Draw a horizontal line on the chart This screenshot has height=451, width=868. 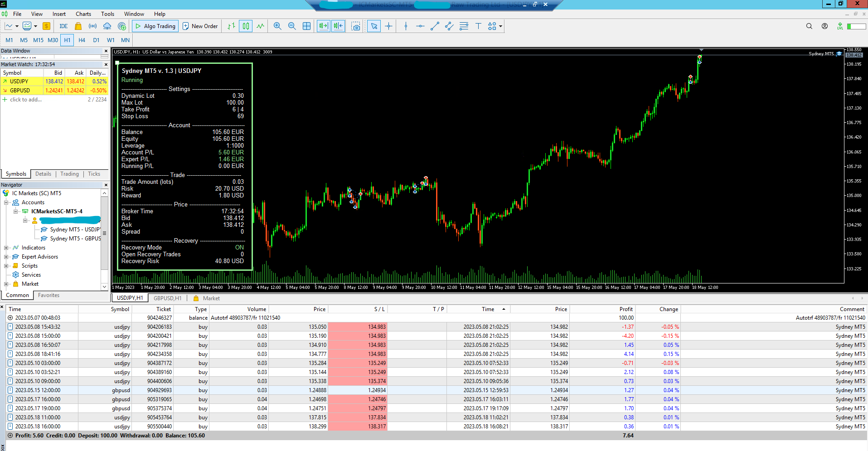click(420, 26)
